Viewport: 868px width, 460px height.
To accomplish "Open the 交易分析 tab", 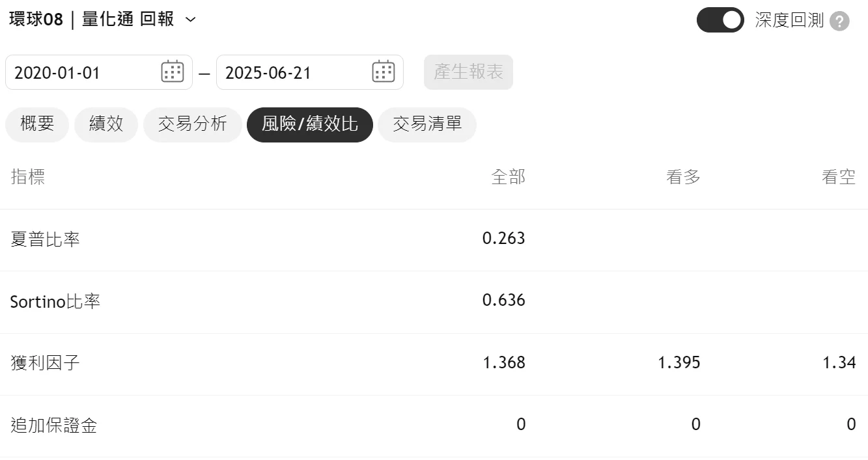I will click(x=193, y=124).
